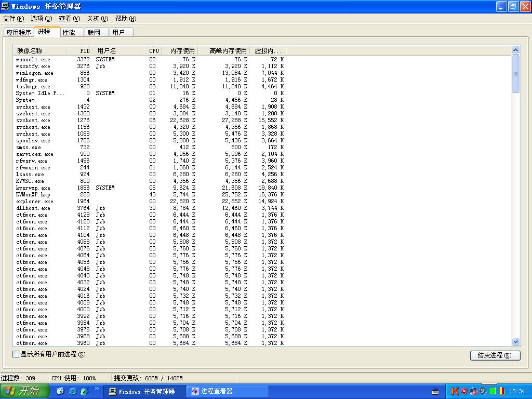Open the 文件 menu
532x399 pixels.
pos(13,19)
